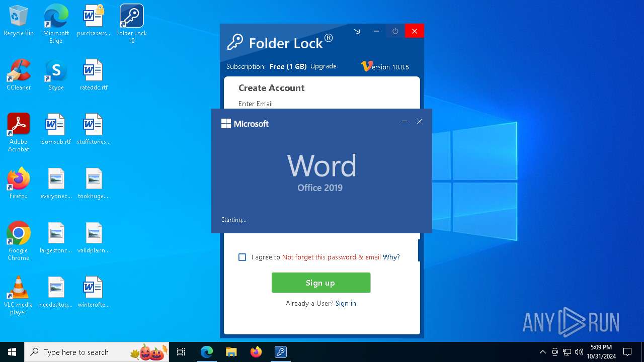Open Microsoft Edge desktop shortcut
The height and width of the screenshot is (362, 644).
click(x=56, y=24)
